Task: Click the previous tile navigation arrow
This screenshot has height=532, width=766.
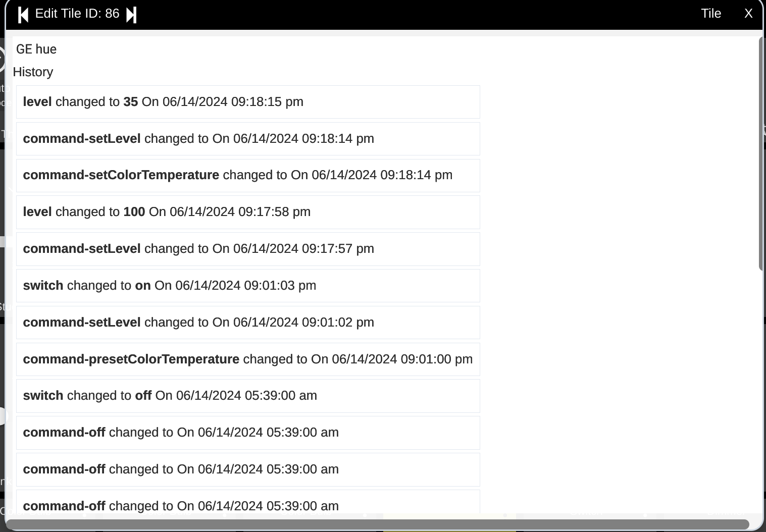Action: coord(23,14)
